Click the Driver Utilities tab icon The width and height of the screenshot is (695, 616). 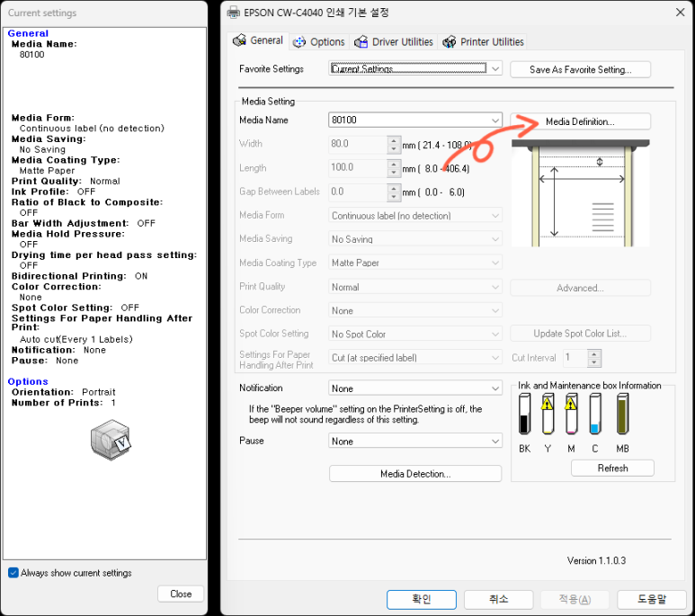click(x=361, y=41)
